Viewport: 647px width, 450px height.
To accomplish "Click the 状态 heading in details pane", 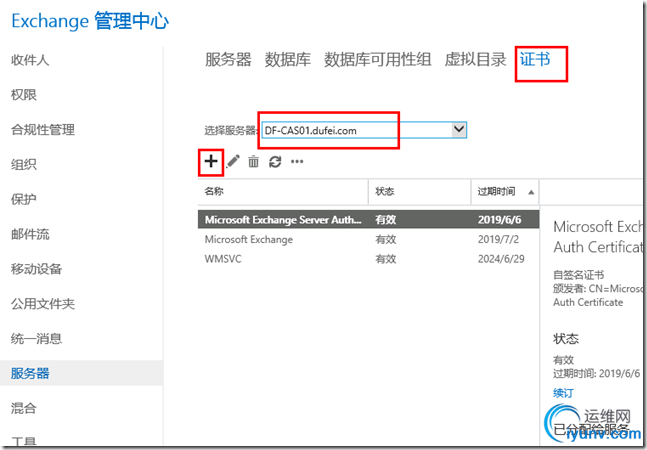I will coord(566,339).
